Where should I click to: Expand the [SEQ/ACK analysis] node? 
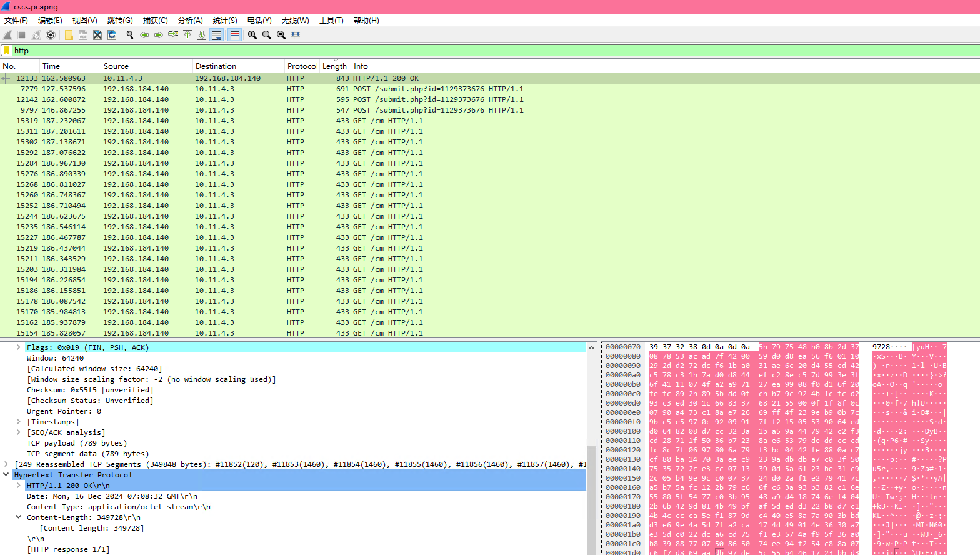tap(19, 432)
